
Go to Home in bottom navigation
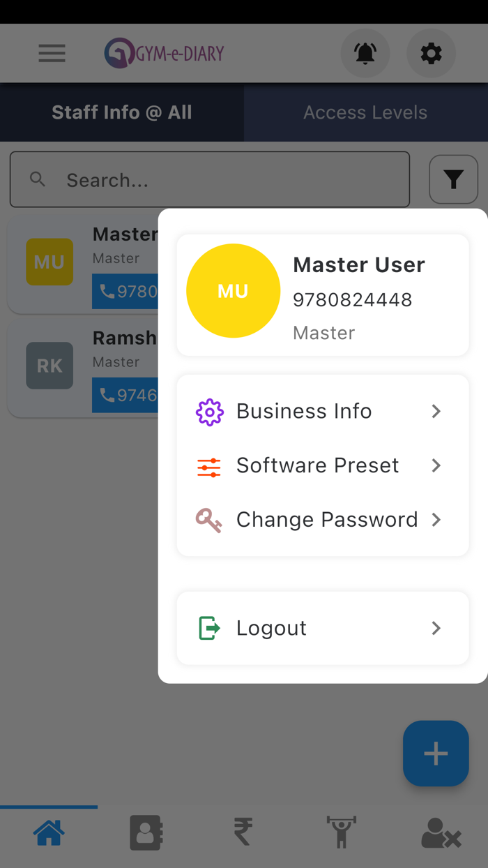49,832
